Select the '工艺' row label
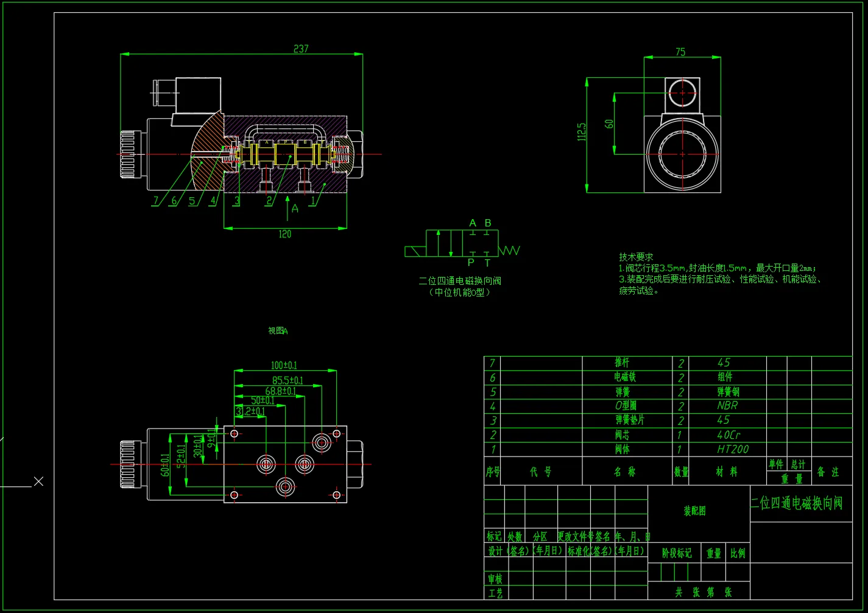 495,593
